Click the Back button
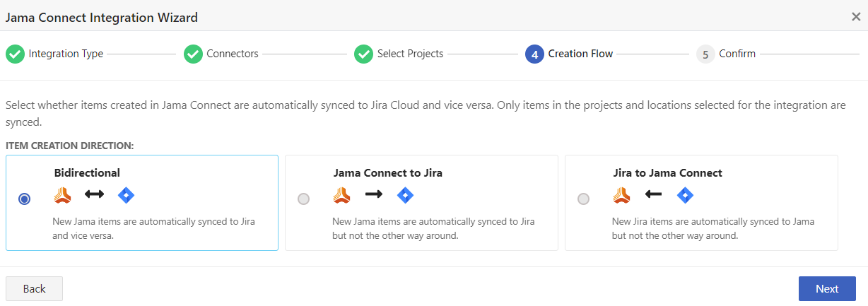The width and height of the screenshot is (868, 306). click(34, 288)
